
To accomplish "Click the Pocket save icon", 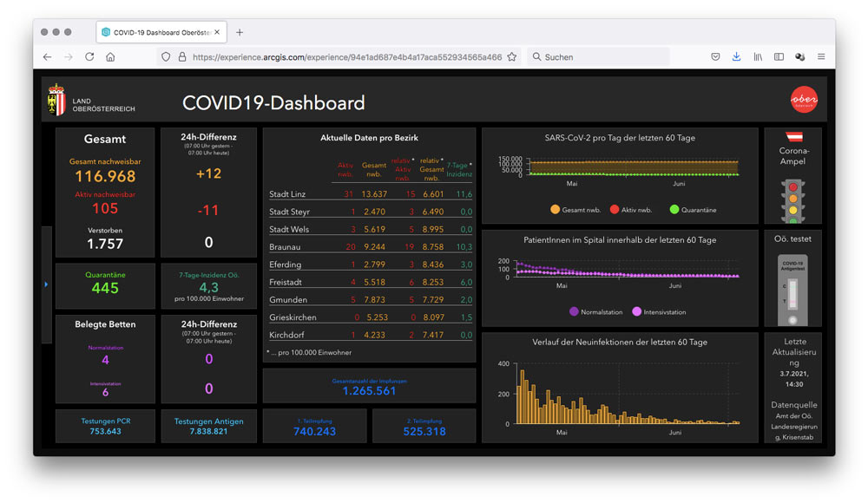I will point(715,57).
